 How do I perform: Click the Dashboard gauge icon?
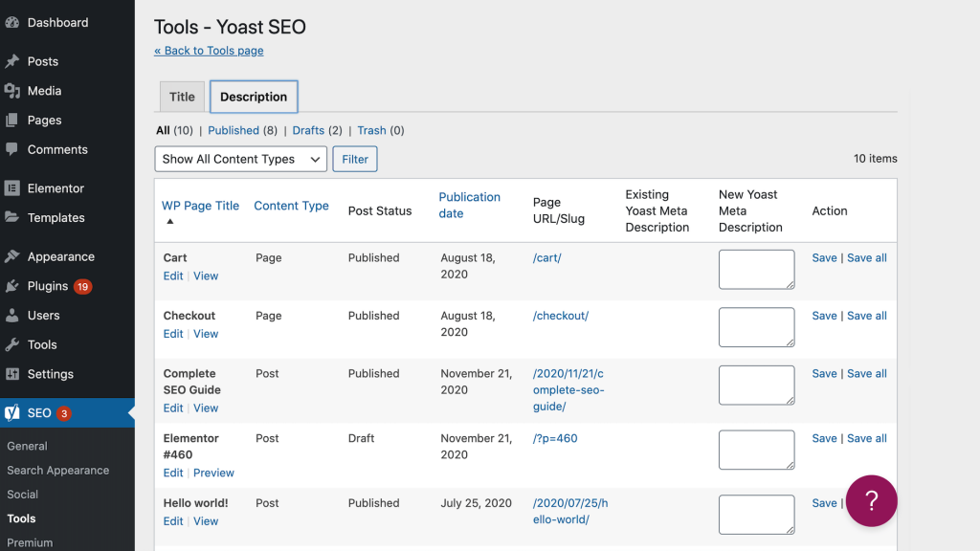(12, 22)
